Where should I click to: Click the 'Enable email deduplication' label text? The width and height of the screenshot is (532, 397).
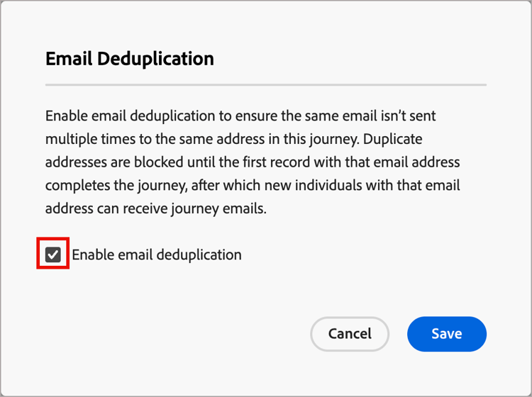point(156,255)
